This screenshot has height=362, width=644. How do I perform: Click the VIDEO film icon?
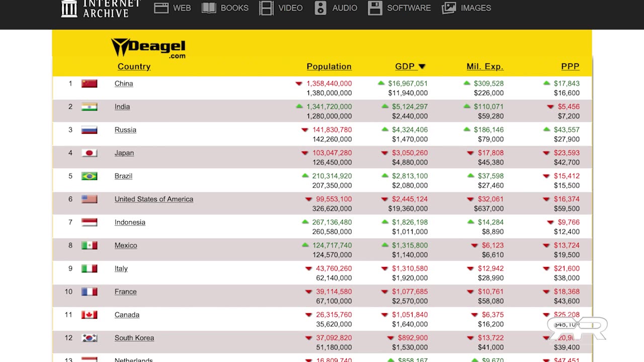tap(267, 8)
